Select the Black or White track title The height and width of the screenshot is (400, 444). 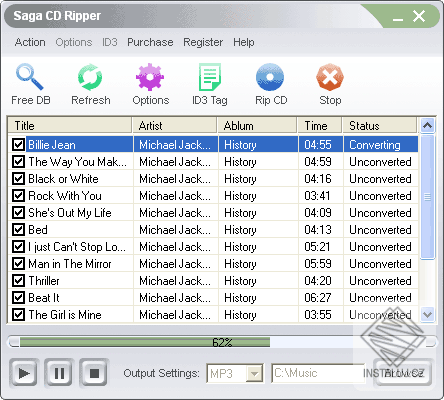tap(63, 179)
